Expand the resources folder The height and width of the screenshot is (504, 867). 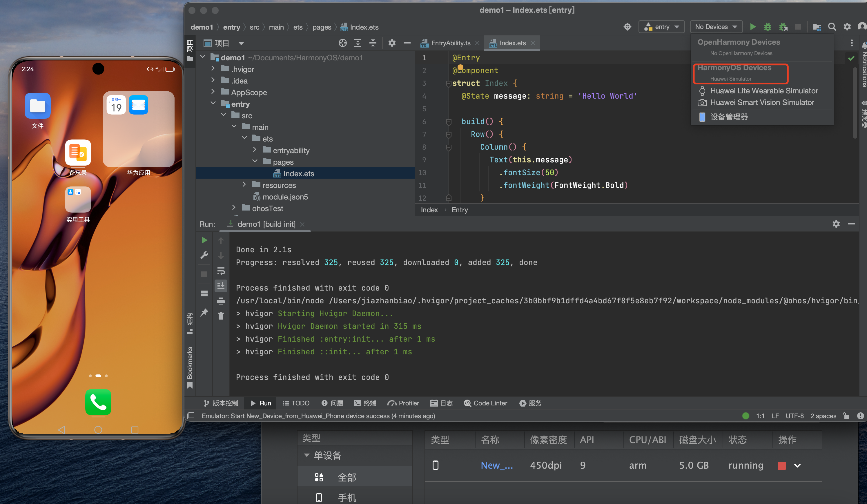tap(244, 184)
